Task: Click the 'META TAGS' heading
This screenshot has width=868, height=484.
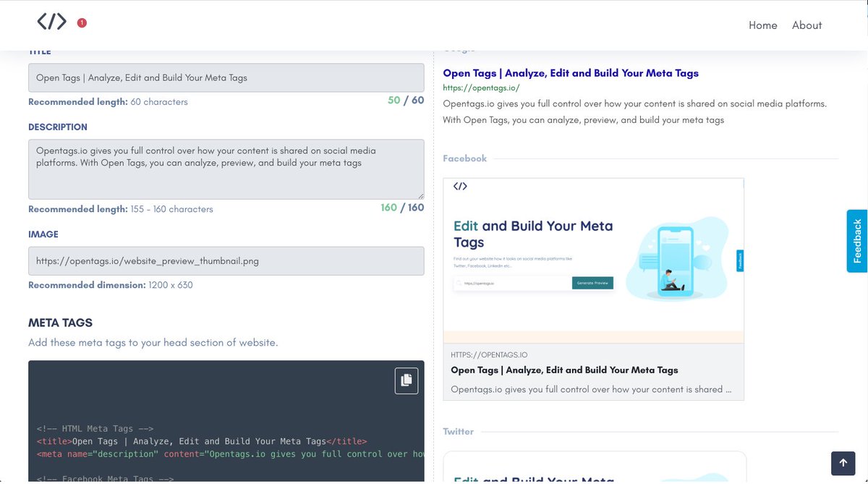Action: pyautogui.click(x=61, y=323)
